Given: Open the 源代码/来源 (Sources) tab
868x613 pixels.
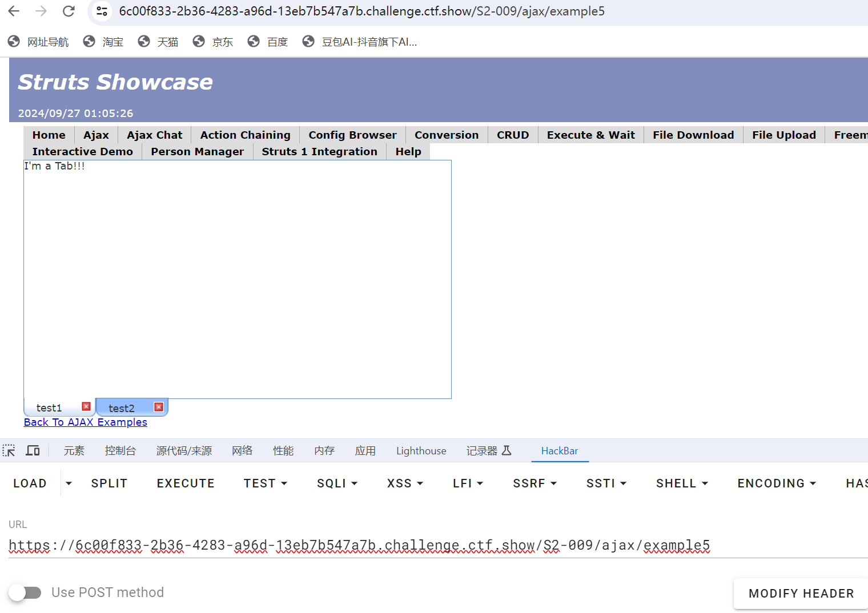Looking at the screenshot, I should click(x=184, y=451).
